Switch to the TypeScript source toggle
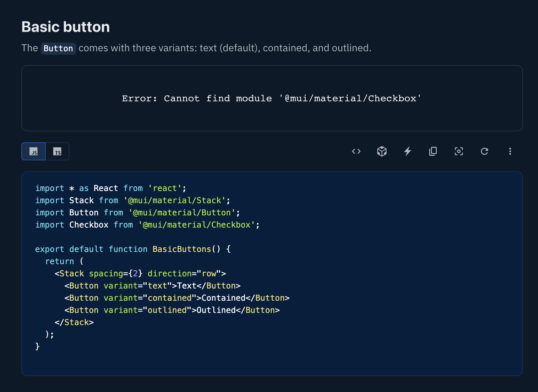The width and height of the screenshot is (538, 392). [57, 152]
